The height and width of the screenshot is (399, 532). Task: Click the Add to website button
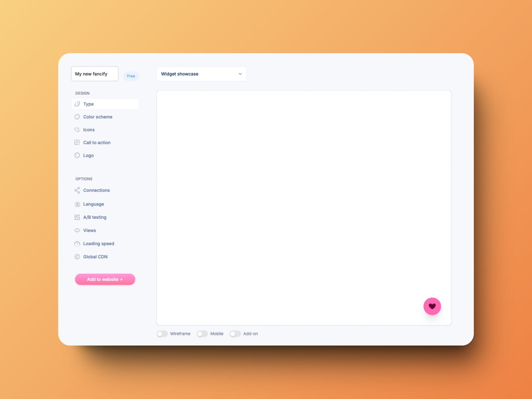click(x=105, y=279)
